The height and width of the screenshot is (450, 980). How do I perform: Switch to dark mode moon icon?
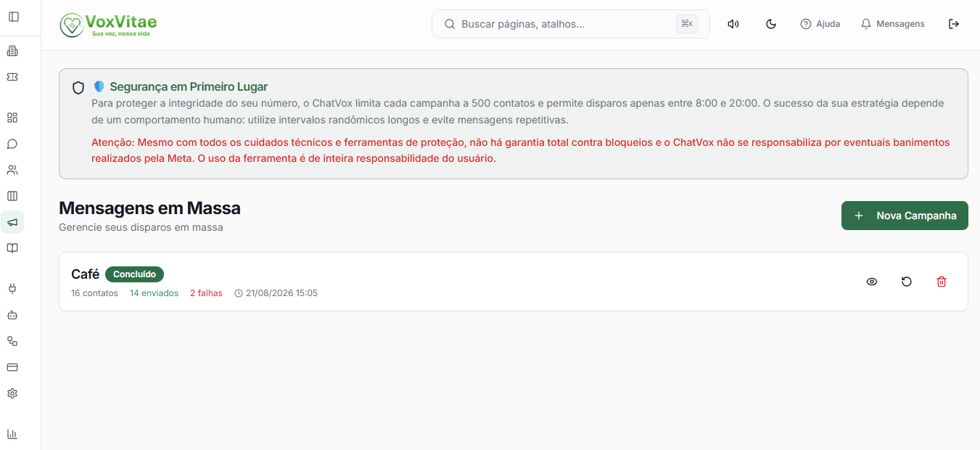771,24
